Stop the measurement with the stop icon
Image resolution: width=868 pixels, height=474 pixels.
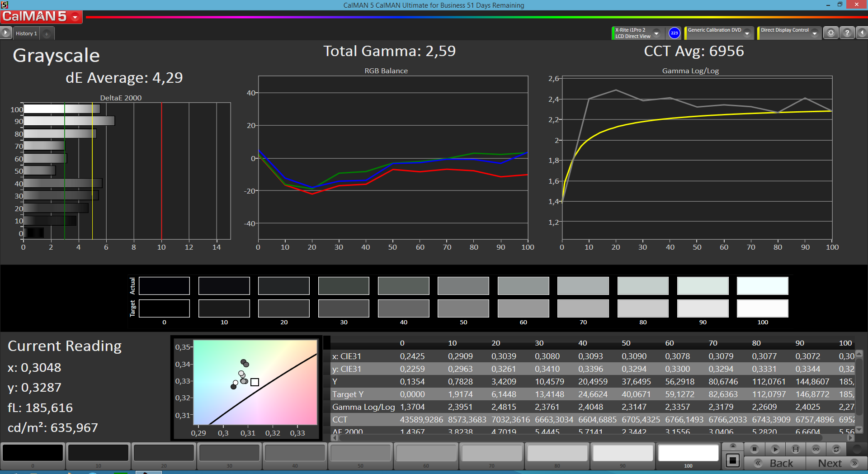(x=754, y=449)
